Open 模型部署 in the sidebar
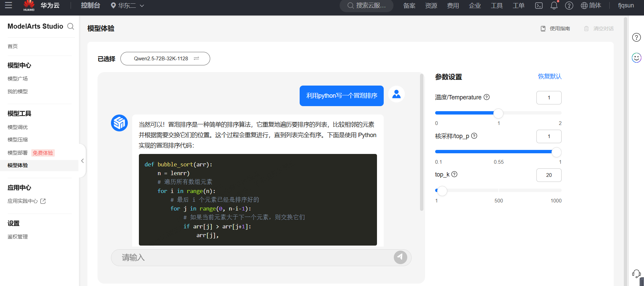644x286 pixels. coord(18,153)
